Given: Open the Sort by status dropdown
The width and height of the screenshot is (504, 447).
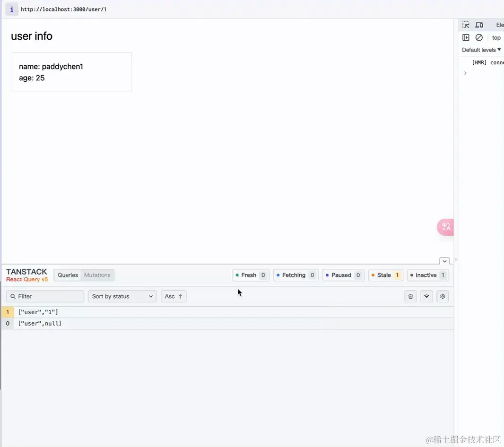Looking at the screenshot, I should [x=122, y=296].
